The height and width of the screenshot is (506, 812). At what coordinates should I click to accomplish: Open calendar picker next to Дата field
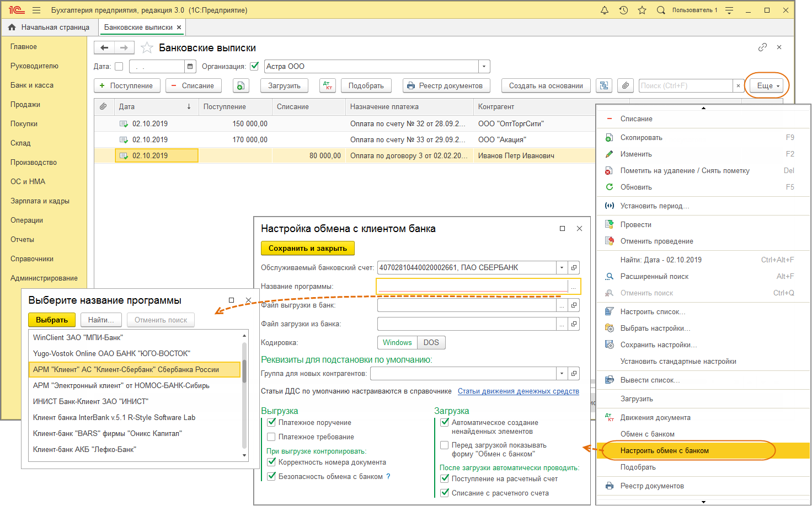point(190,66)
